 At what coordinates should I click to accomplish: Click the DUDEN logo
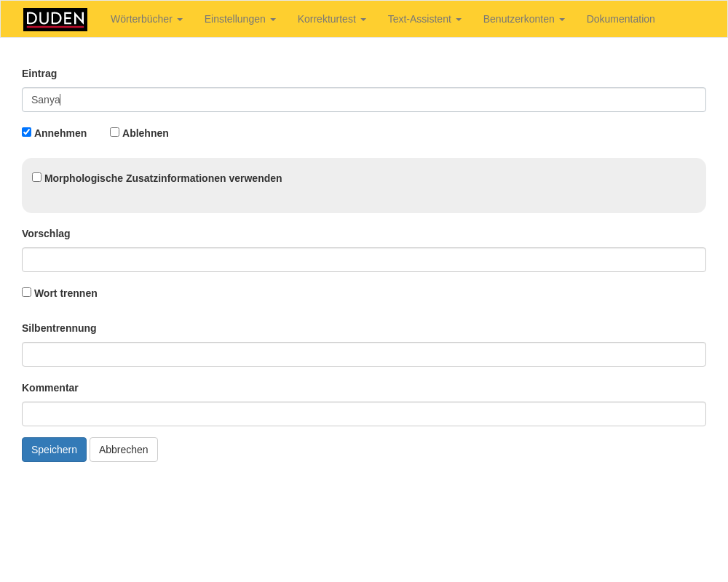click(x=55, y=20)
